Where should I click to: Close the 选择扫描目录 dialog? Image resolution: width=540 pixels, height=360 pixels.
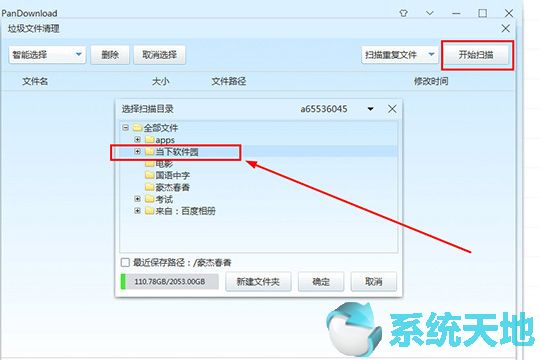[x=392, y=109]
